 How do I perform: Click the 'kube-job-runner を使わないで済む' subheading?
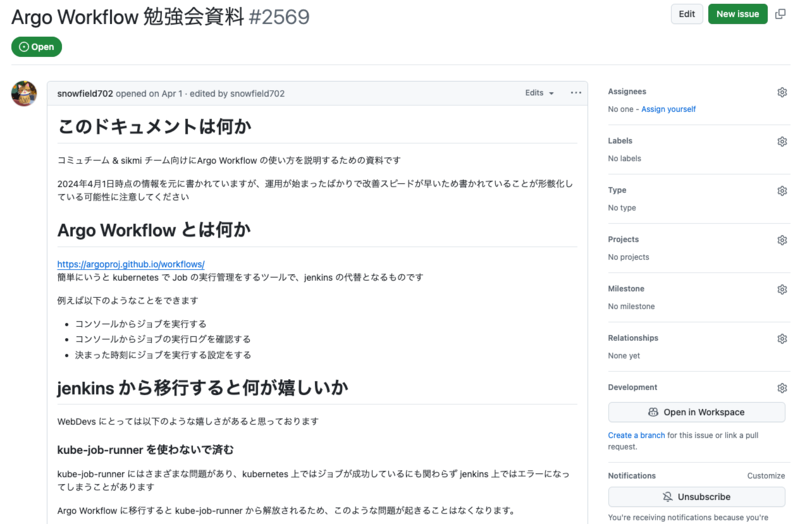tap(145, 450)
